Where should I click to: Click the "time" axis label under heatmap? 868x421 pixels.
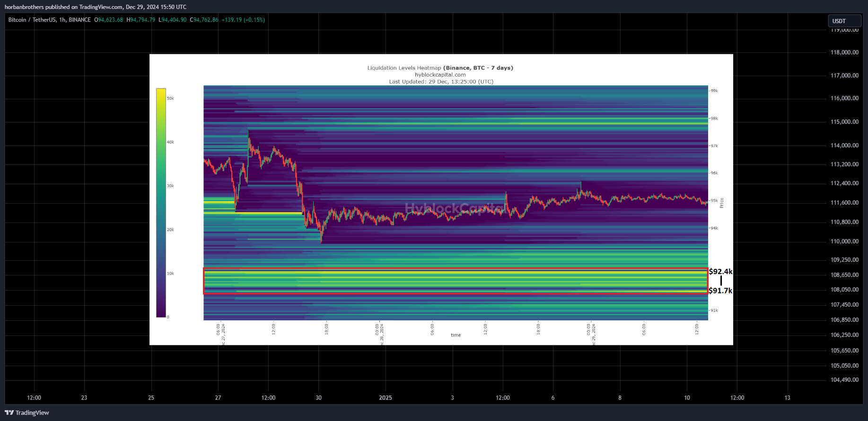click(x=456, y=335)
